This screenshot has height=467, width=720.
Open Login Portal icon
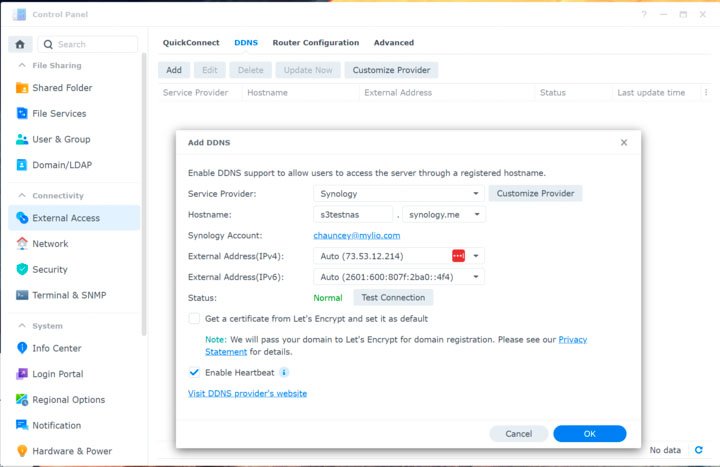[x=22, y=374]
